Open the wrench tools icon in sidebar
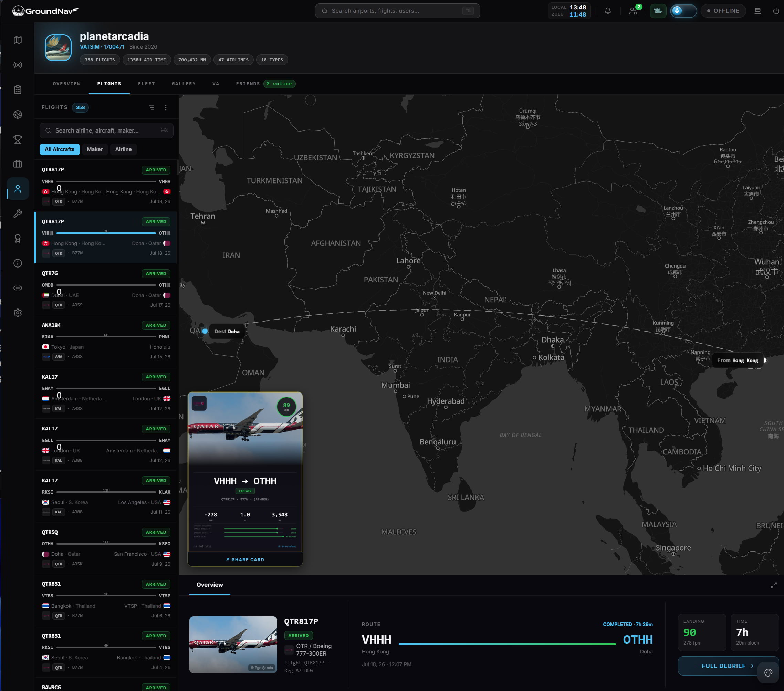784x691 pixels. pos(18,213)
